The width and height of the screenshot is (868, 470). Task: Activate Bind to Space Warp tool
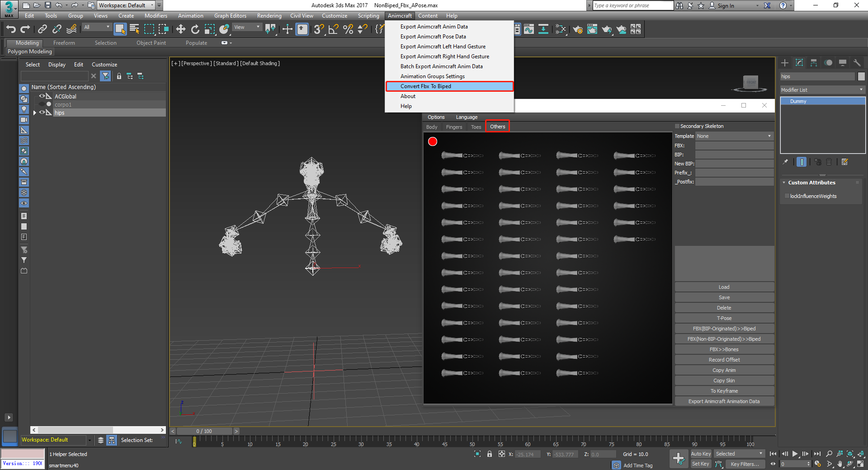pos(71,29)
